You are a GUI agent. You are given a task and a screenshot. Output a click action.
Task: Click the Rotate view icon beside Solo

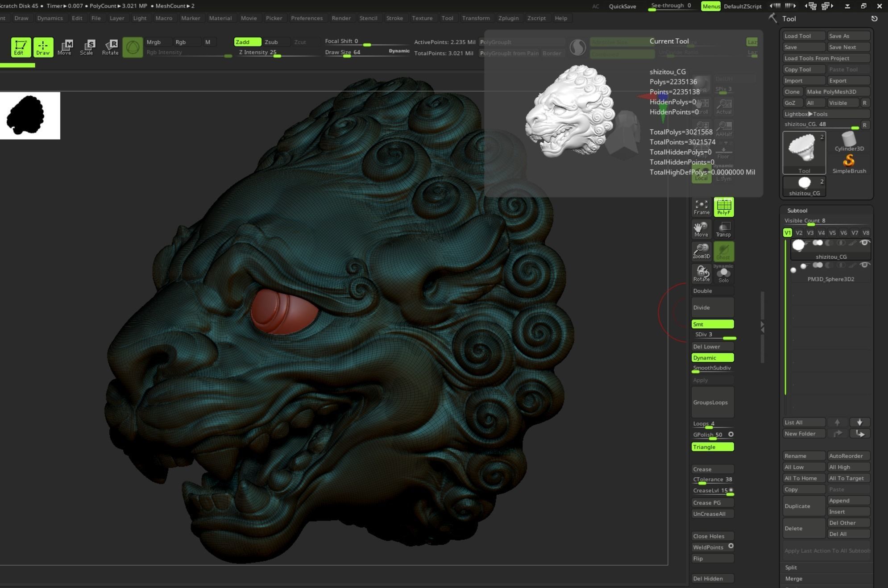[x=701, y=273]
